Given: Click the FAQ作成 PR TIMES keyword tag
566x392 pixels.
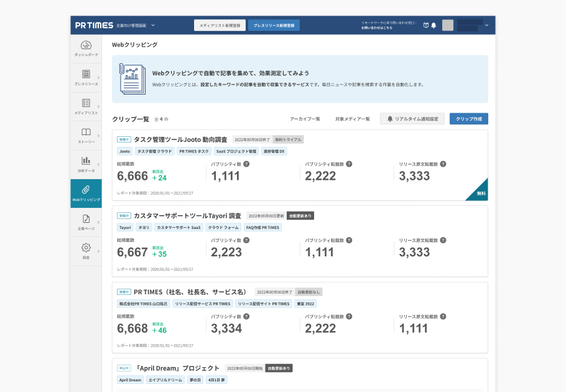Looking at the screenshot, I should [x=262, y=227].
